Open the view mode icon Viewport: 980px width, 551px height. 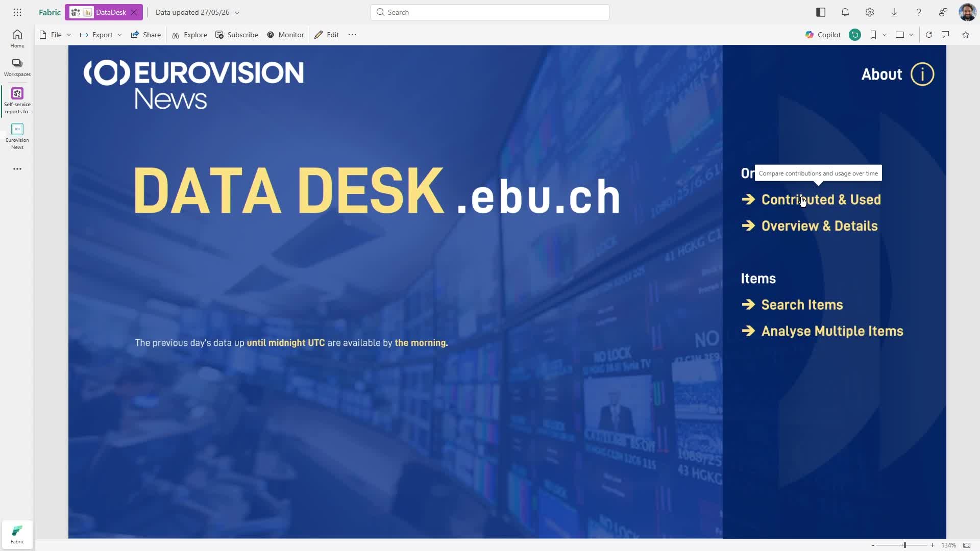coord(900,35)
